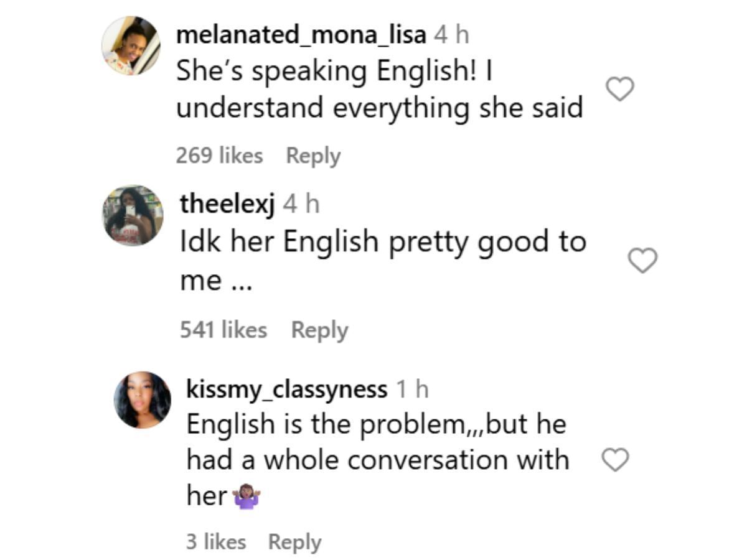Like melanated_mona_lisa's comment with the heart

[620, 89]
